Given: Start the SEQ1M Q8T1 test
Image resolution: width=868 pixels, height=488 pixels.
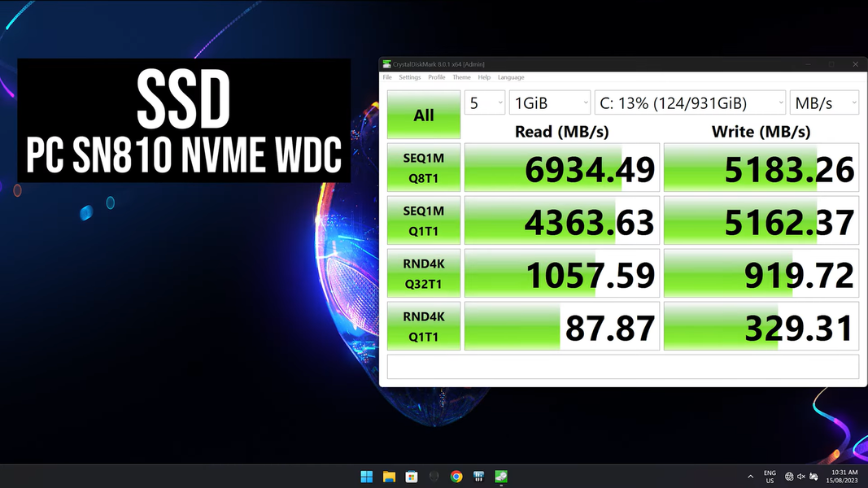Looking at the screenshot, I should 424,168.
